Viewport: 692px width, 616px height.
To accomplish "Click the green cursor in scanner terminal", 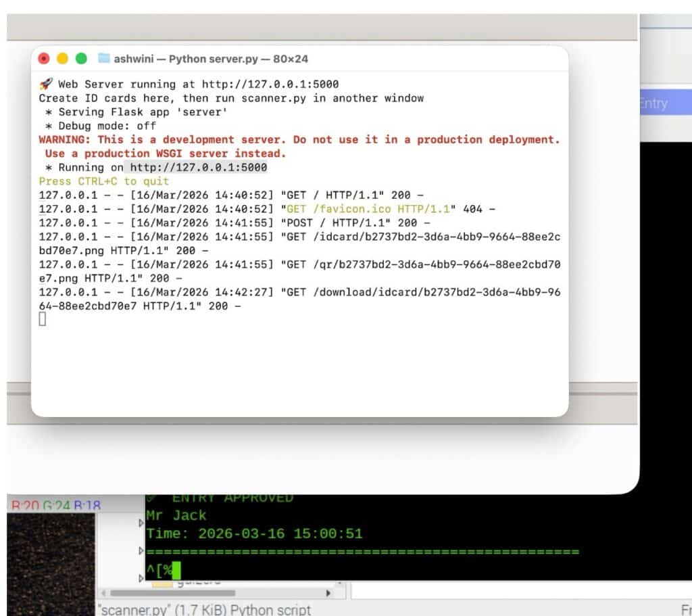I will tap(176, 571).
